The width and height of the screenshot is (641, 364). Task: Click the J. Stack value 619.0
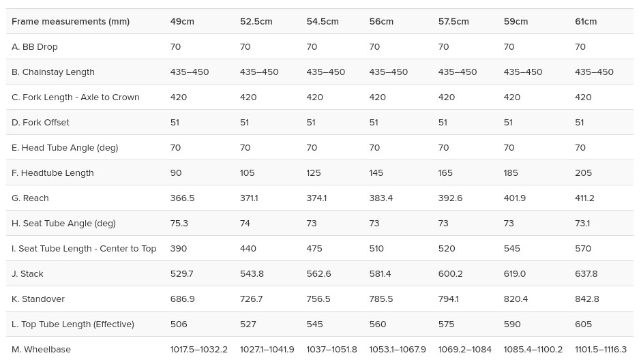click(x=514, y=274)
